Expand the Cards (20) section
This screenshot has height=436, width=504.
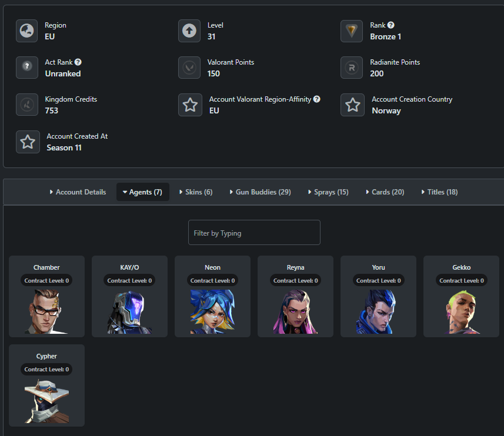point(385,192)
